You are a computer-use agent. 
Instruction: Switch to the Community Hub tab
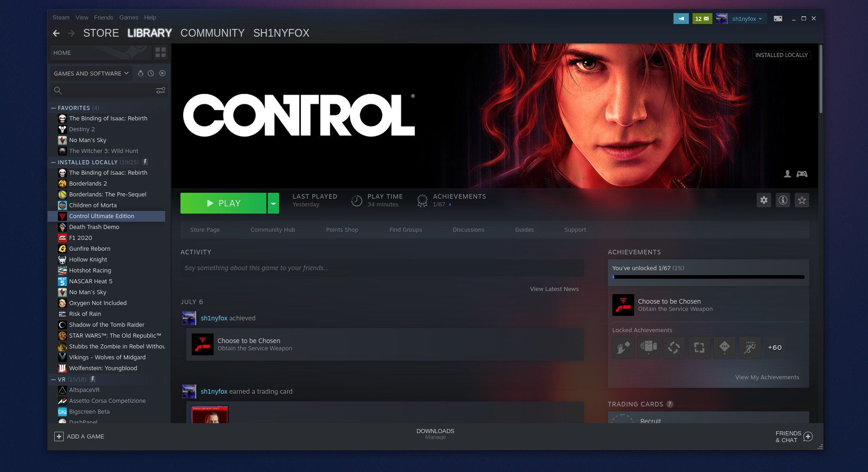[272, 229]
